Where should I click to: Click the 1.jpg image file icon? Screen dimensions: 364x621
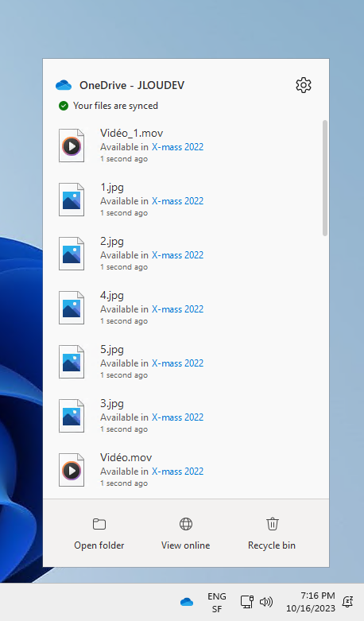pyautogui.click(x=72, y=200)
